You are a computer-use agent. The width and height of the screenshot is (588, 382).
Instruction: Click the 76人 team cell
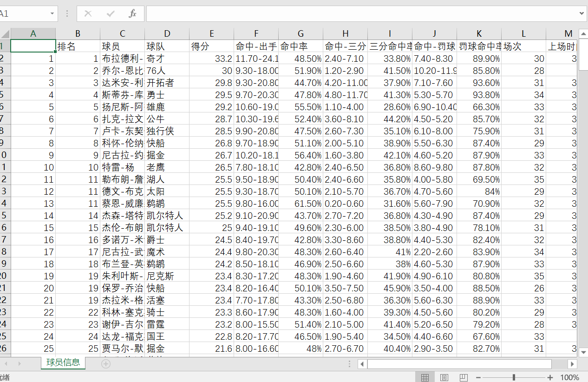pos(167,71)
